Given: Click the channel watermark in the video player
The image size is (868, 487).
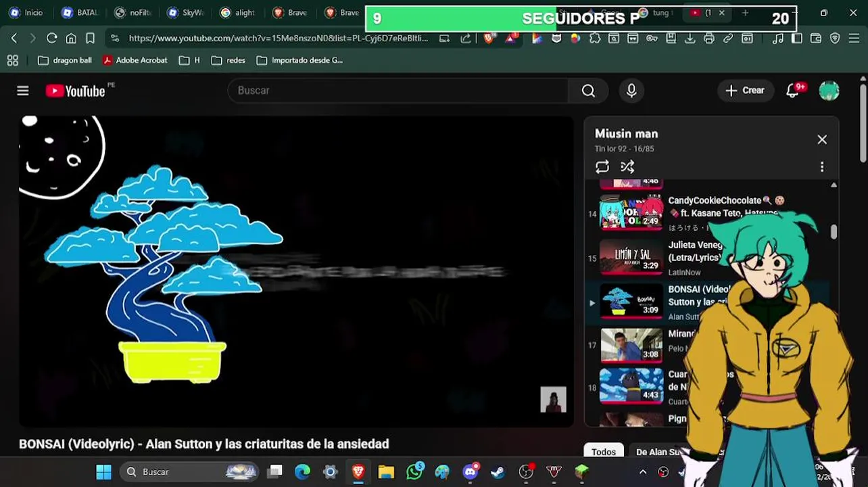Looking at the screenshot, I should click(x=553, y=399).
